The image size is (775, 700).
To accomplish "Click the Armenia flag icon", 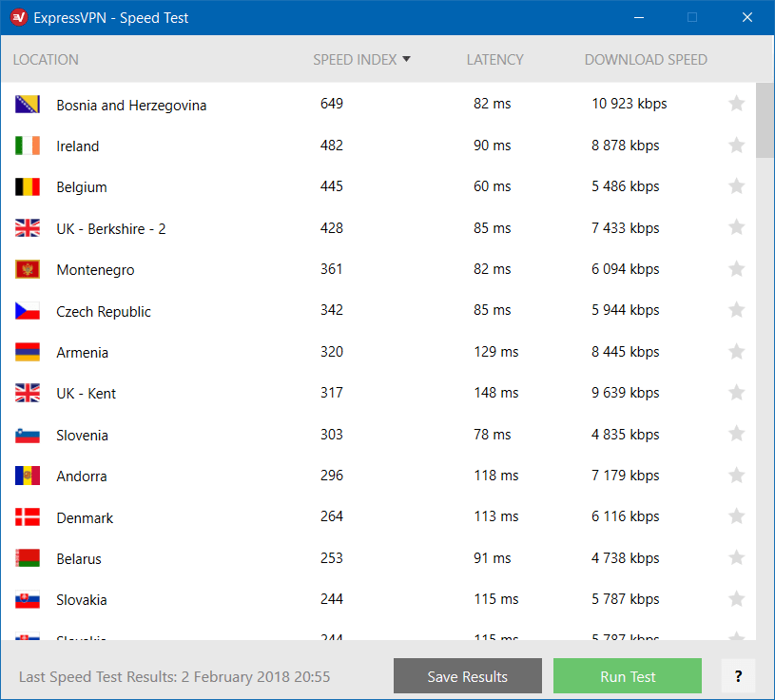I will (x=28, y=352).
